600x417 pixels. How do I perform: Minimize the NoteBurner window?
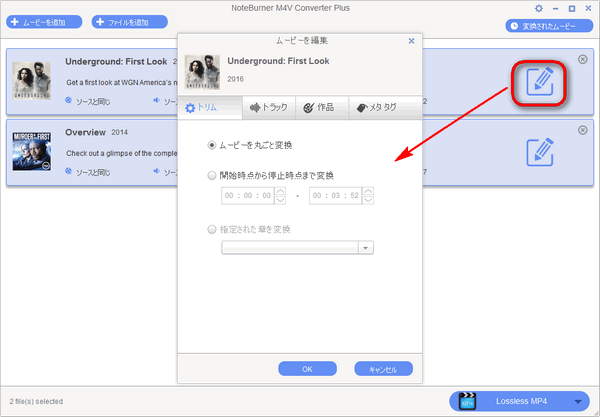[x=556, y=8]
